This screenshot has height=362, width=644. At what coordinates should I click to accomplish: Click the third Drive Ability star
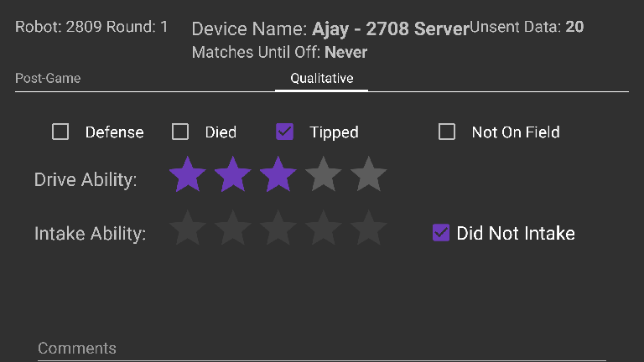pyautogui.click(x=278, y=177)
